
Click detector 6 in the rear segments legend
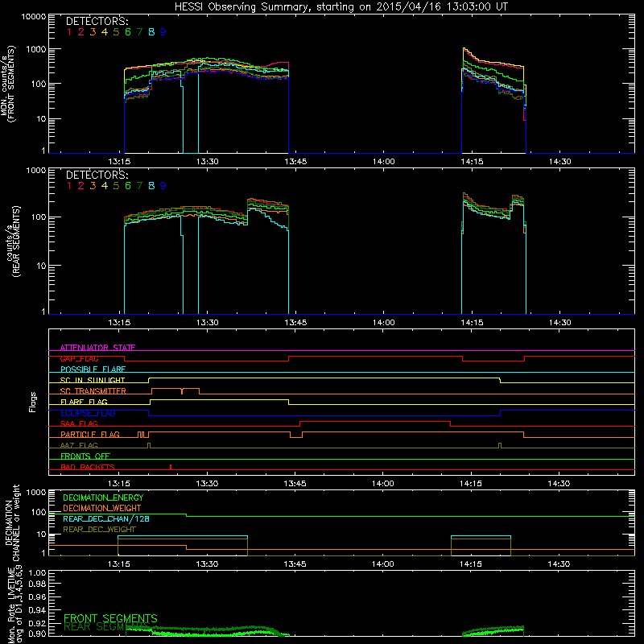128,186
